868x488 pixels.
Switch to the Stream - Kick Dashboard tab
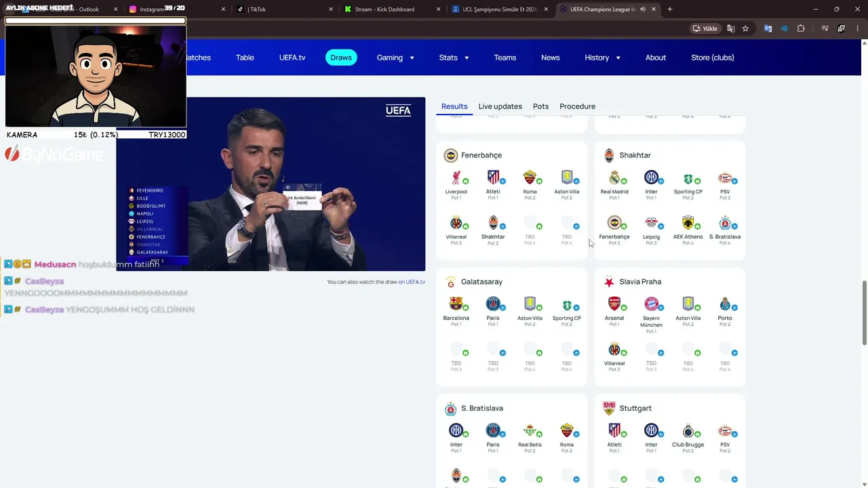point(392,9)
